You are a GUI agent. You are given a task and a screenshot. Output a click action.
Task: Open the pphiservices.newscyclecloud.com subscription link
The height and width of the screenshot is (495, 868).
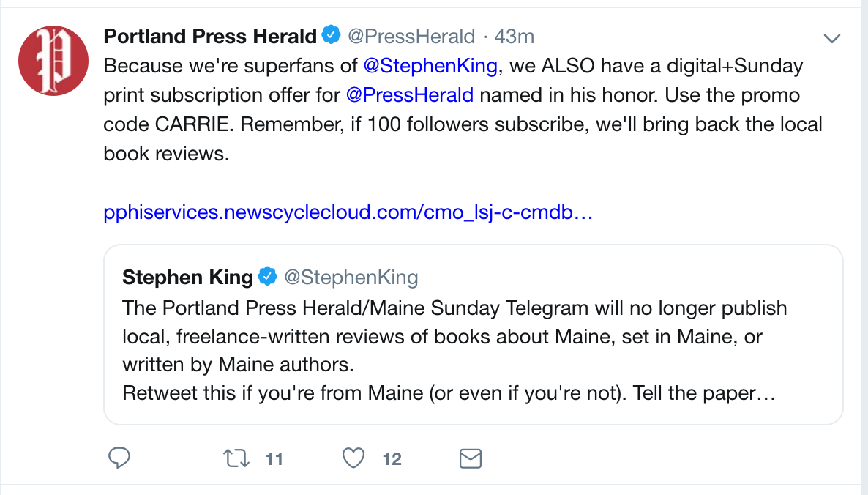[x=348, y=212]
